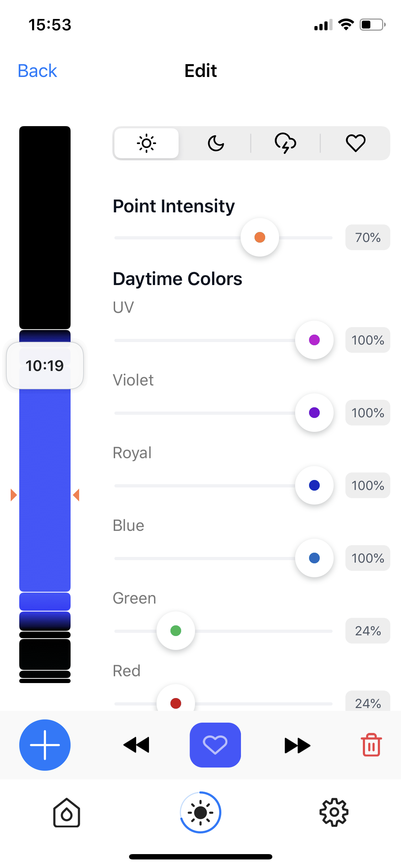Select the lighting schedule sun icon
The width and height of the screenshot is (401, 868).
point(200,812)
